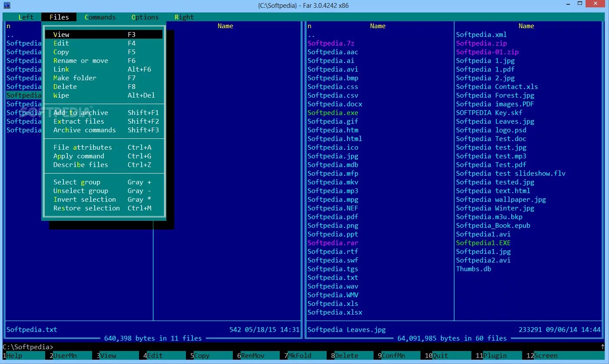Viewport: 609px width, 364px height.
Task: Select Softpedia.rar archive
Action: [333, 243]
